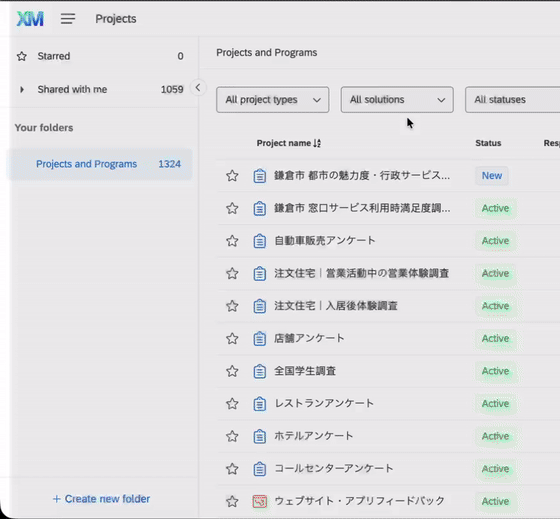Click the Projects page title
The image size is (560, 519).
116,19
